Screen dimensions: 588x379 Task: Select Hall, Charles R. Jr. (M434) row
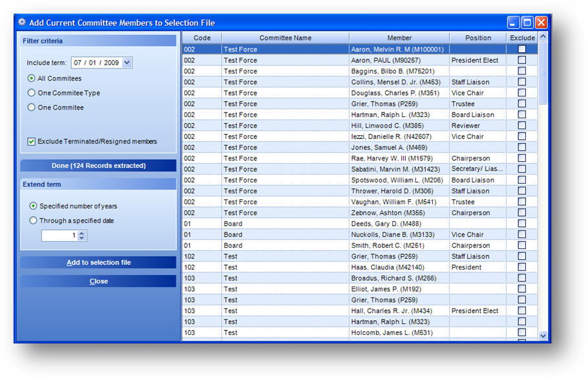coord(360,310)
